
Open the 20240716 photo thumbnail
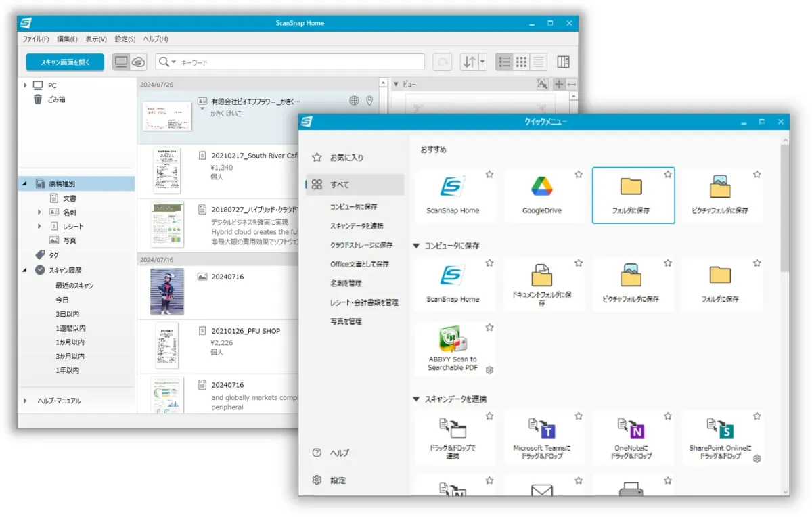pyautogui.click(x=166, y=291)
